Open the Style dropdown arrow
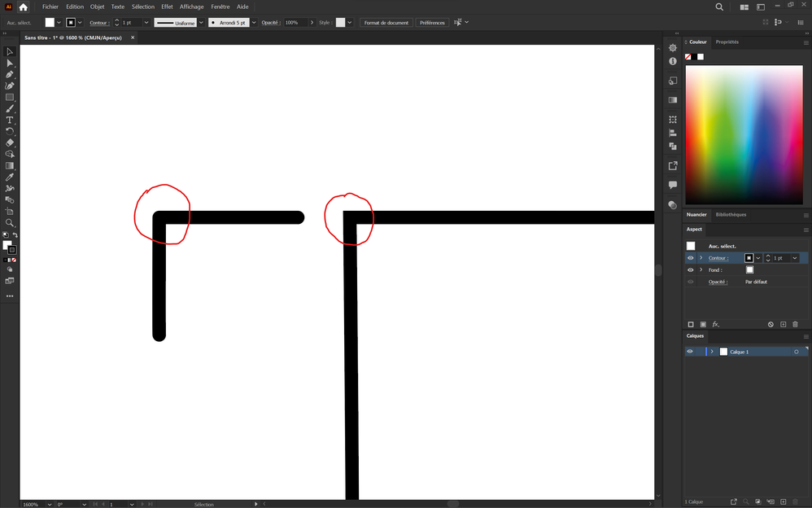 [350, 22]
